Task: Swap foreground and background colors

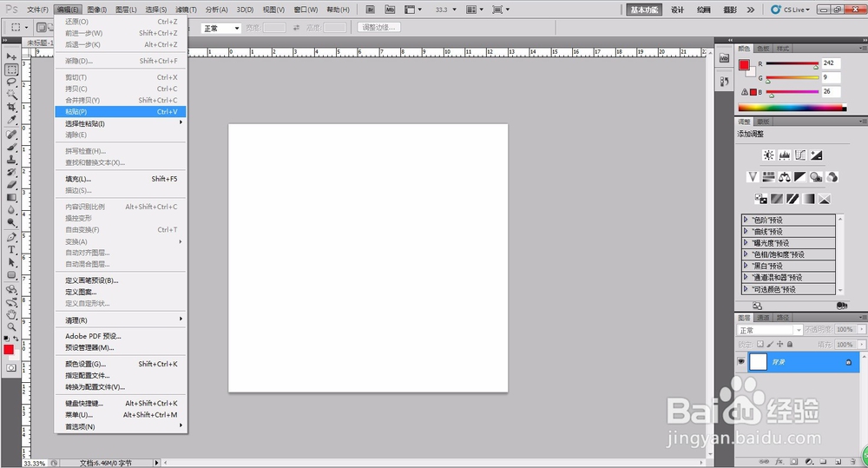Action: [16, 339]
